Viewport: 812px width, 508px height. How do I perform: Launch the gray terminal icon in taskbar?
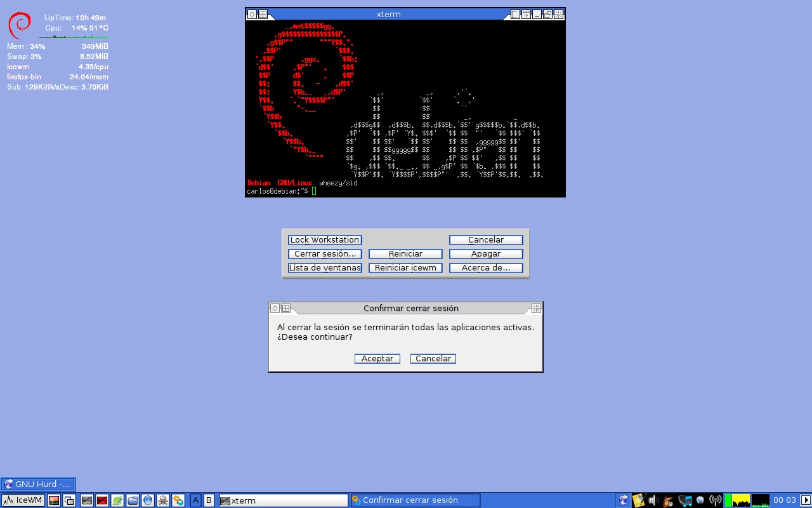(87, 500)
